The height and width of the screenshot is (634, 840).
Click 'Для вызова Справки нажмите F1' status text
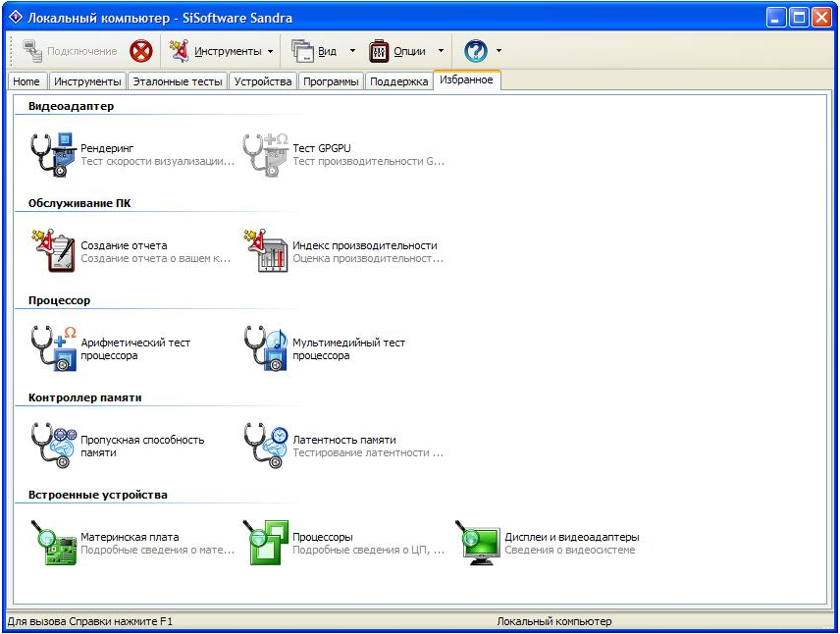90,621
